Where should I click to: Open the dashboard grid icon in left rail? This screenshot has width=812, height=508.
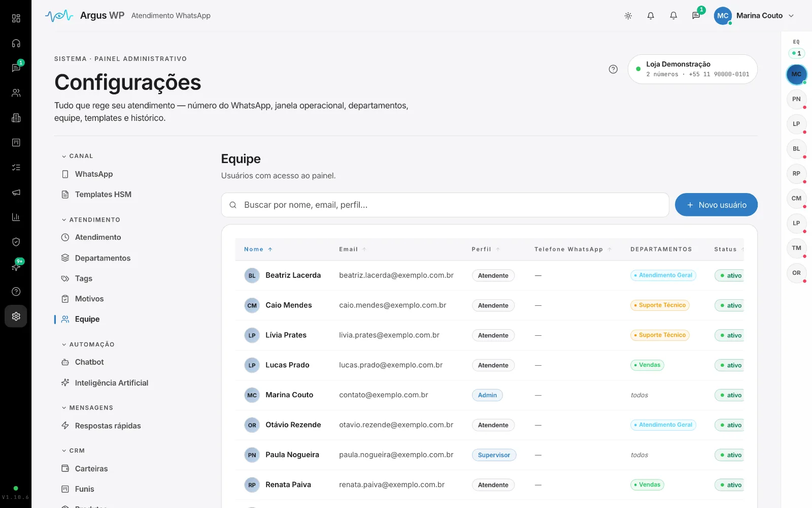[16, 18]
